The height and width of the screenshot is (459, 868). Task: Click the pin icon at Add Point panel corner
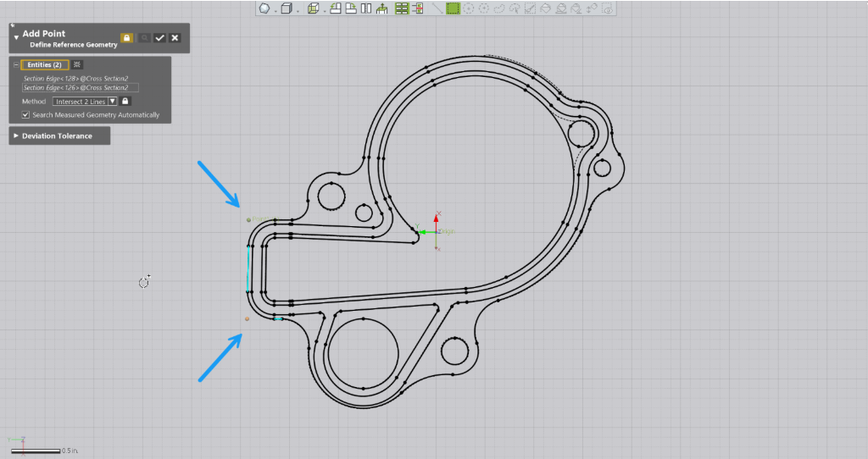pyautogui.click(x=12, y=25)
